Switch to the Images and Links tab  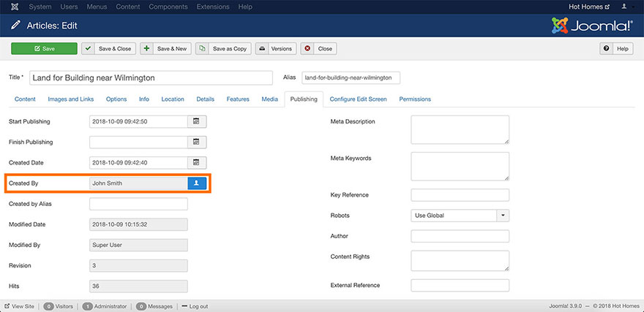[x=71, y=99]
